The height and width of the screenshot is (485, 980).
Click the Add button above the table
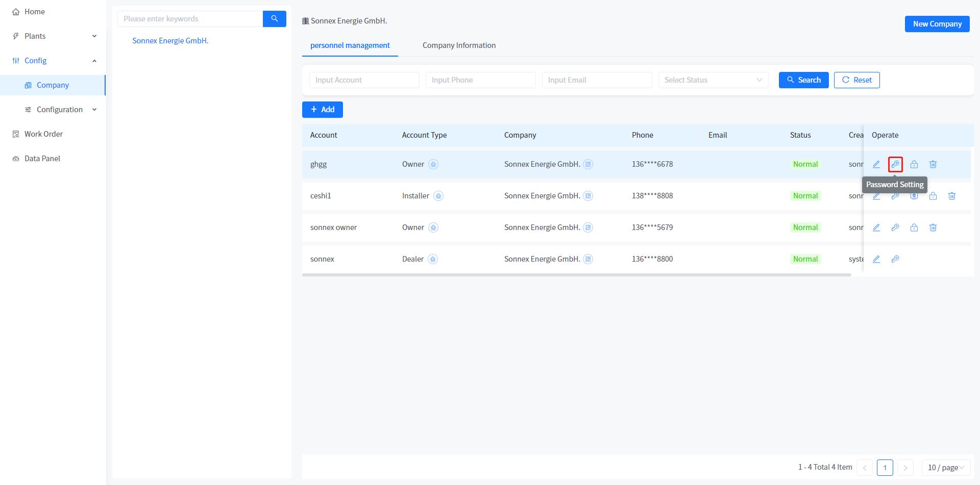point(322,110)
